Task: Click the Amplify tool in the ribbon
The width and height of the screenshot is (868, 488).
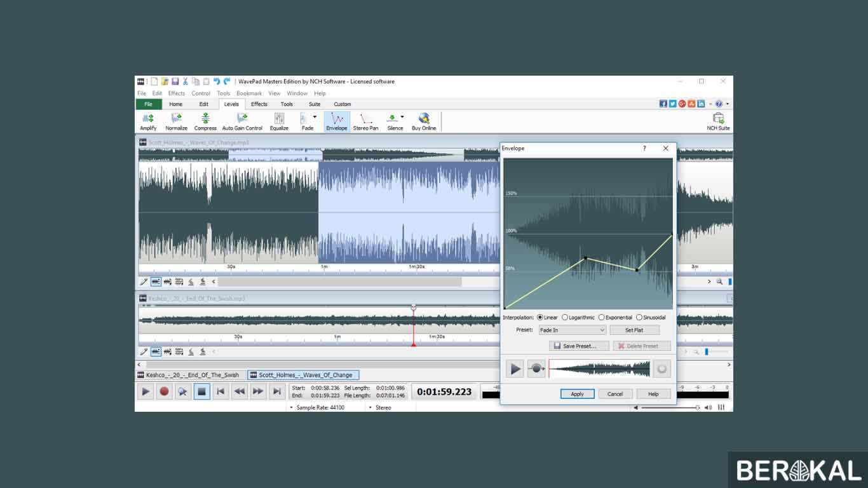Action: pos(148,122)
